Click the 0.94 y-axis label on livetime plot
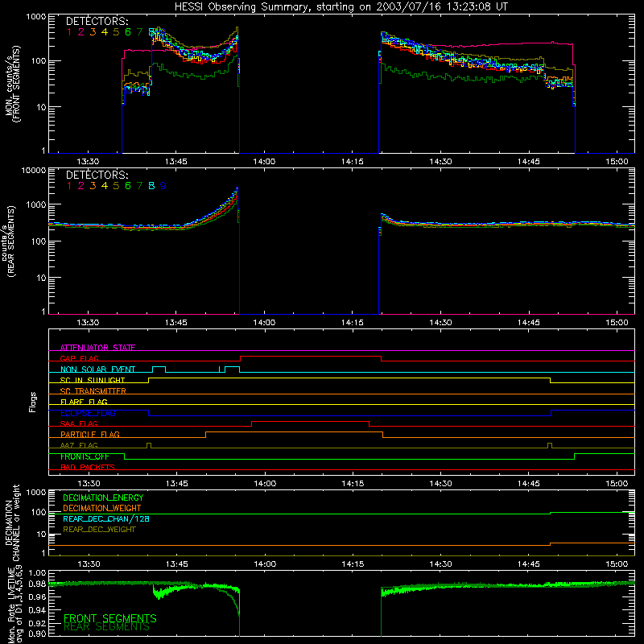The height and width of the screenshot is (644, 644). (38, 610)
